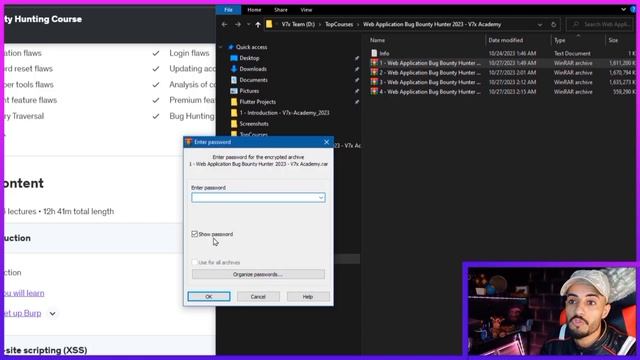Click WinRAR icon of archive 1

(374, 63)
